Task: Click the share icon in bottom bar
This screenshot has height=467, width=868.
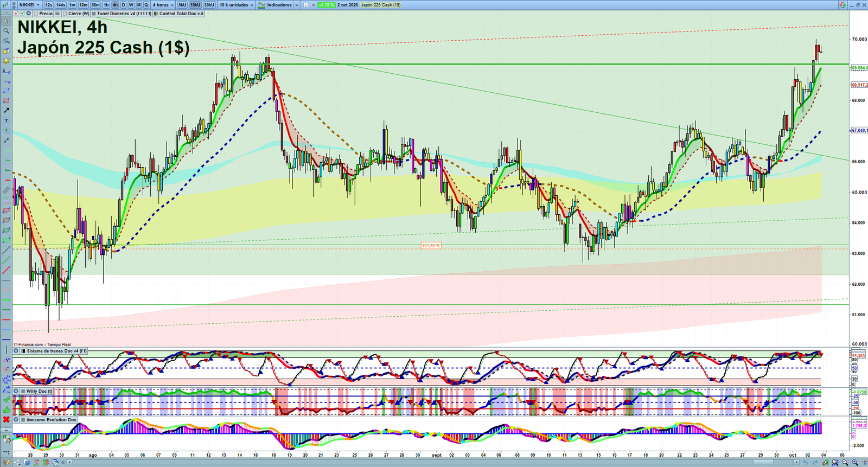Action: coord(17,463)
